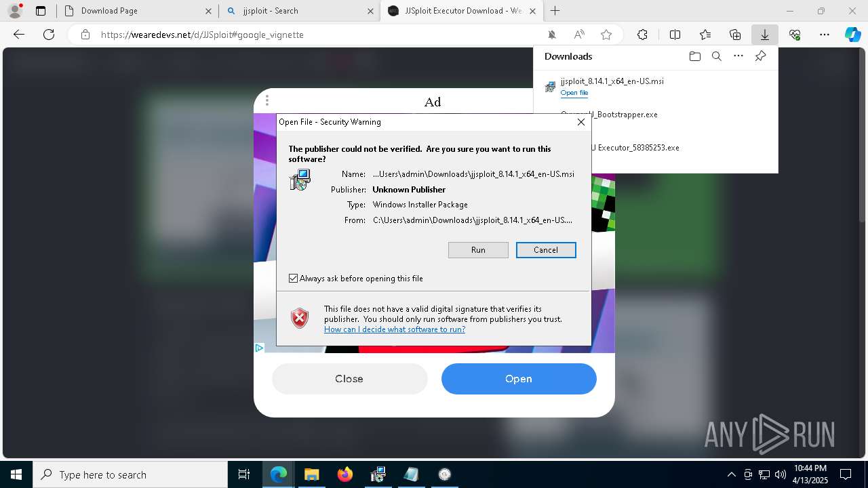Open File Explorer from taskbar
868x488 pixels.
pyautogui.click(x=311, y=474)
